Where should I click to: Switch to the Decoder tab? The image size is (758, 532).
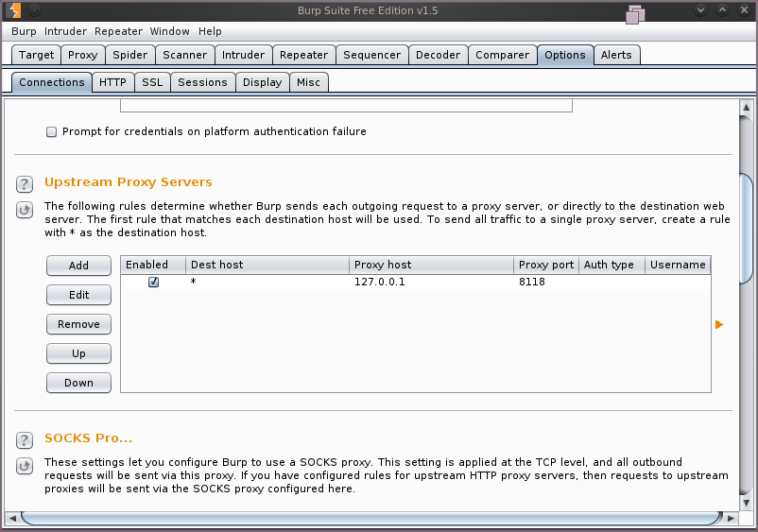point(438,55)
